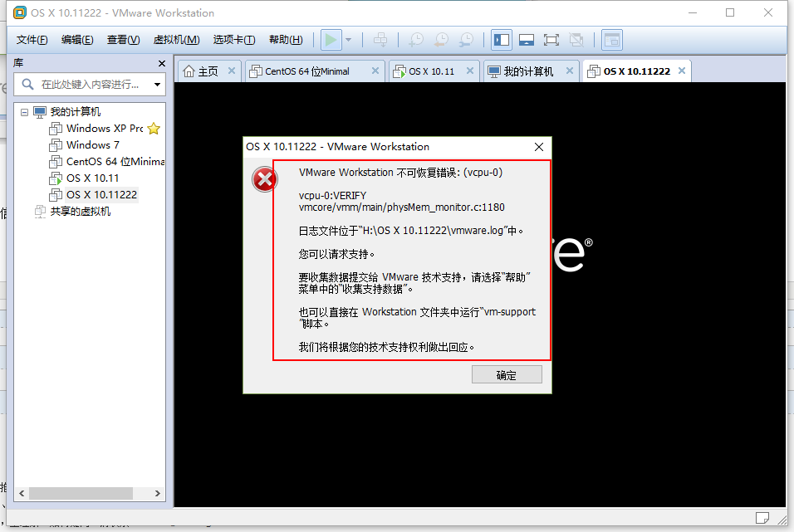The image size is (794, 532).
Task: Toggle the thumbnail bar toolbar icon
Action: point(527,40)
